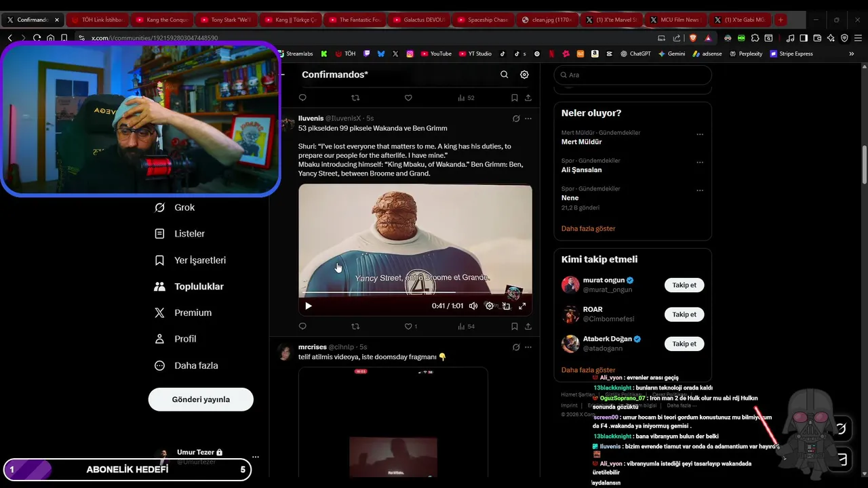The height and width of the screenshot is (488, 868).
Task: Click the Ara search field
Action: [x=633, y=75]
